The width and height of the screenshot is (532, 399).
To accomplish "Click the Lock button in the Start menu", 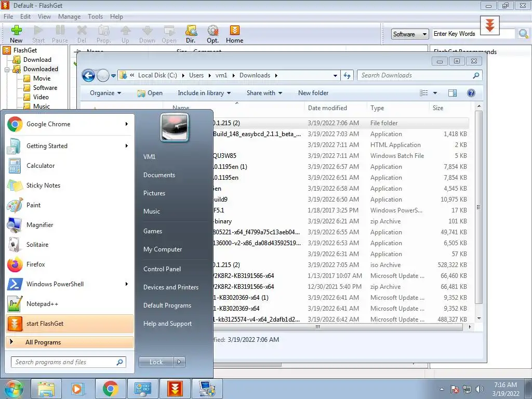I will pyautogui.click(x=156, y=362).
